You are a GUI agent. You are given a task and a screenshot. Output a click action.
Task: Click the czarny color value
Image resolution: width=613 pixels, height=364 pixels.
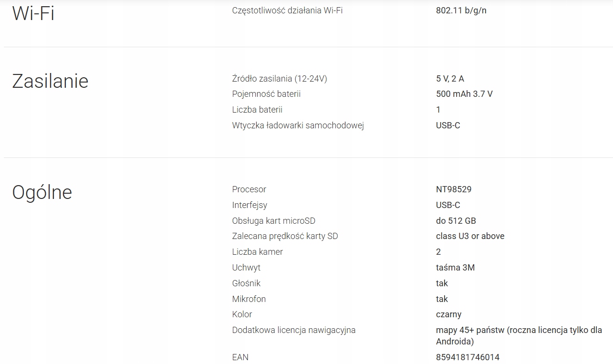[x=448, y=314]
